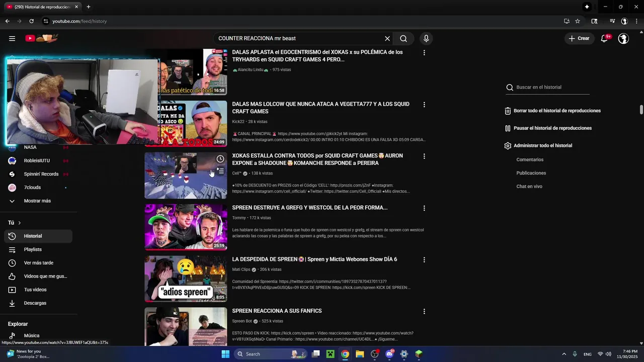Click the Gemini sparkle button in title bar
644x362 pixels.
pos(587,7)
